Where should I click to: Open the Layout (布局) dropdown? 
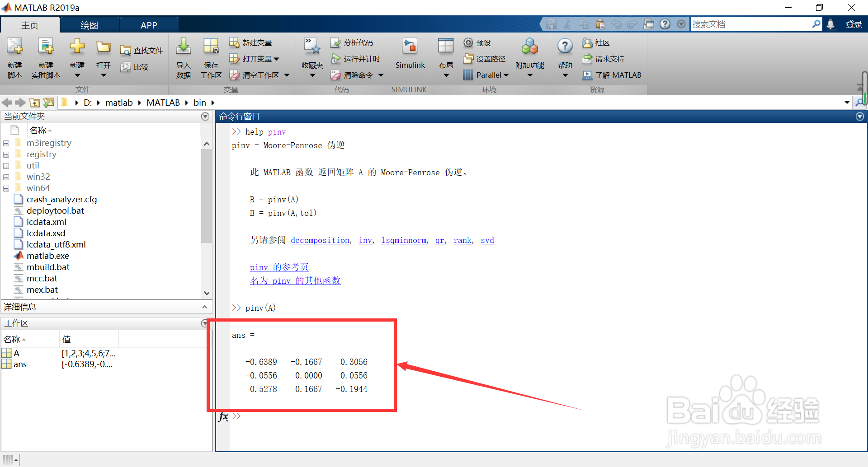[446, 76]
